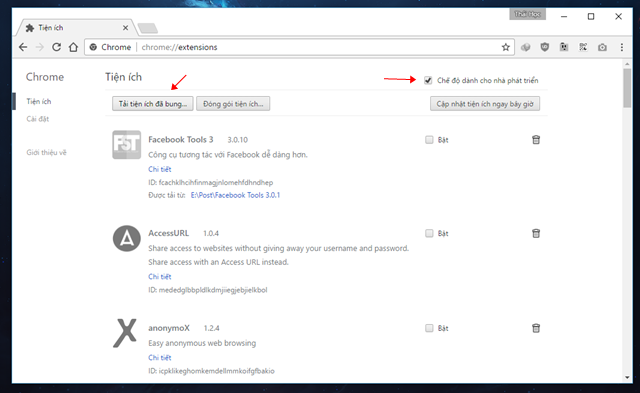
Task: Click the translate extension toolbar icon
Action: click(x=564, y=47)
